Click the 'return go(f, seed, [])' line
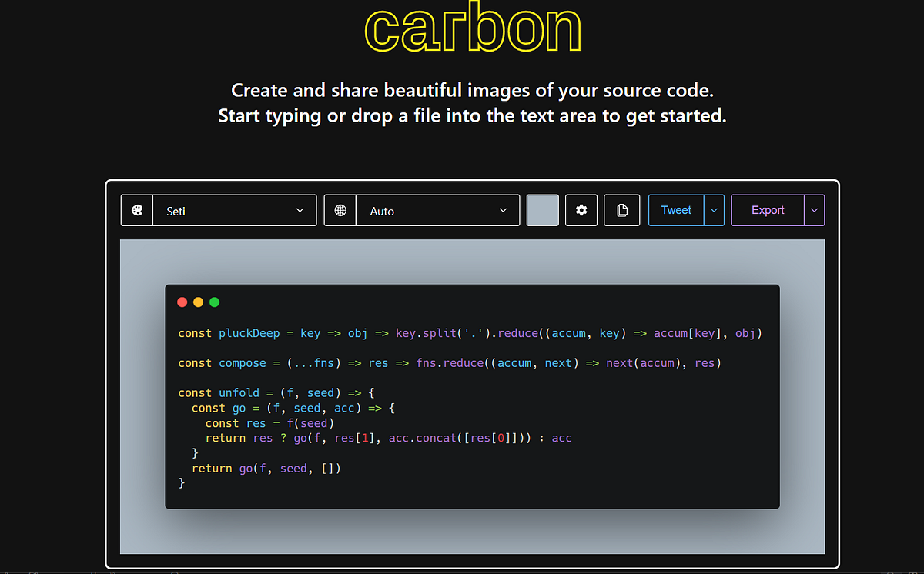Image resolution: width=924 pixels, height=574 pixels. pos(266,469)
